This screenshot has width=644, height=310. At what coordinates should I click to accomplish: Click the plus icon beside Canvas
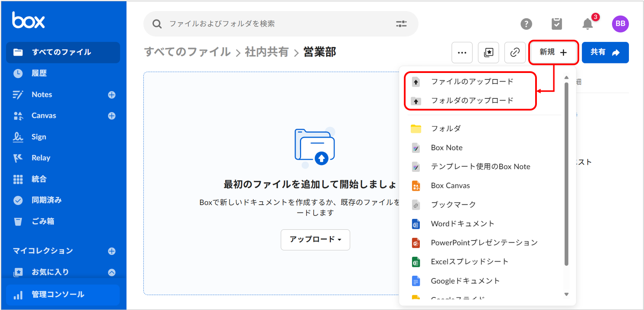[111, 116]
